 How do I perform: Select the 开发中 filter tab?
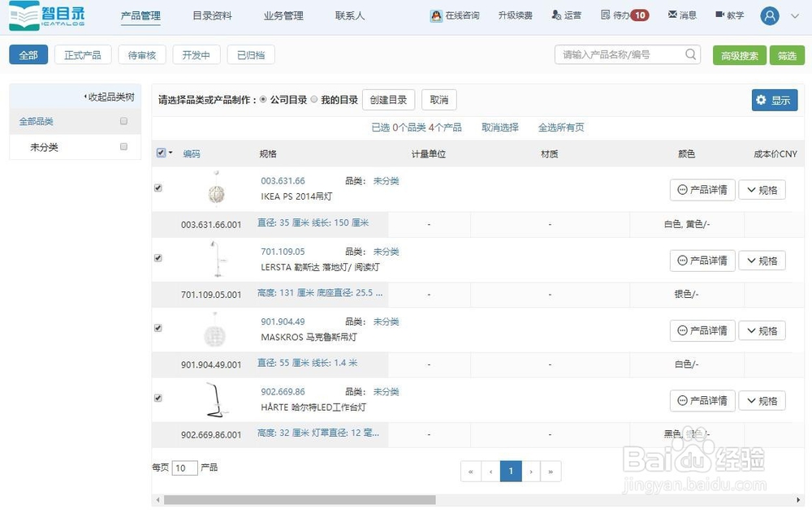(x=197, y=55)
